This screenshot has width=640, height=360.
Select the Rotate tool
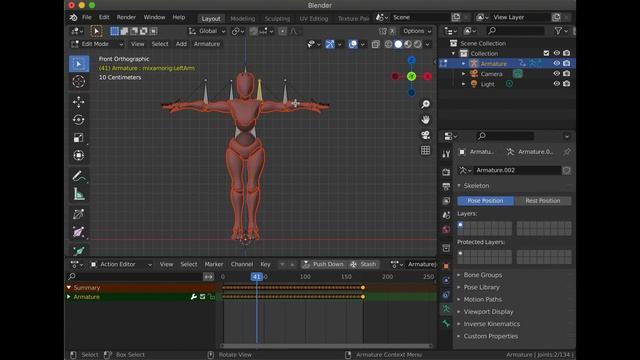[79, 120]
